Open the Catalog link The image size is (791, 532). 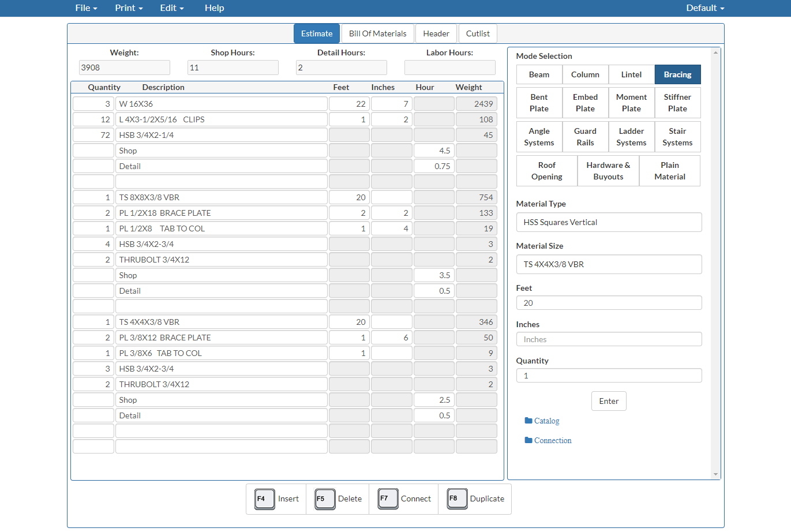tap(547, 421)
